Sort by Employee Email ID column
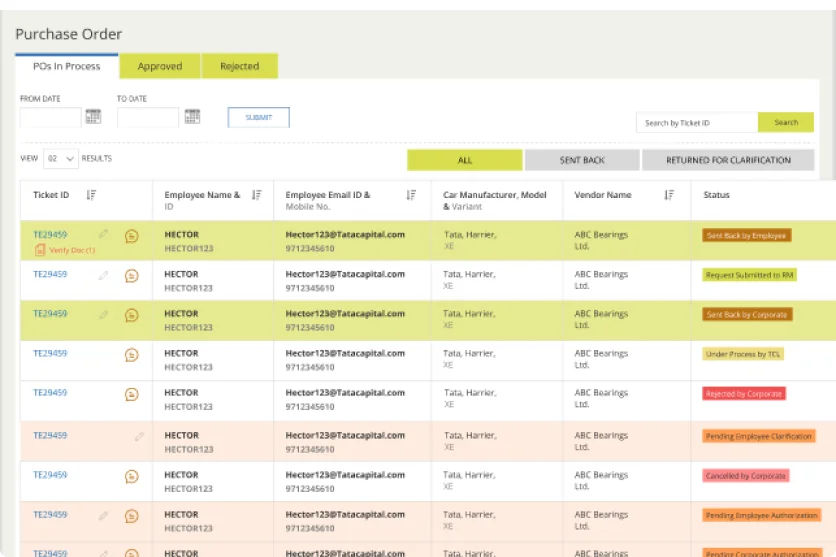Viewport: 836px width, 557px height. click(x=411, y=195)
